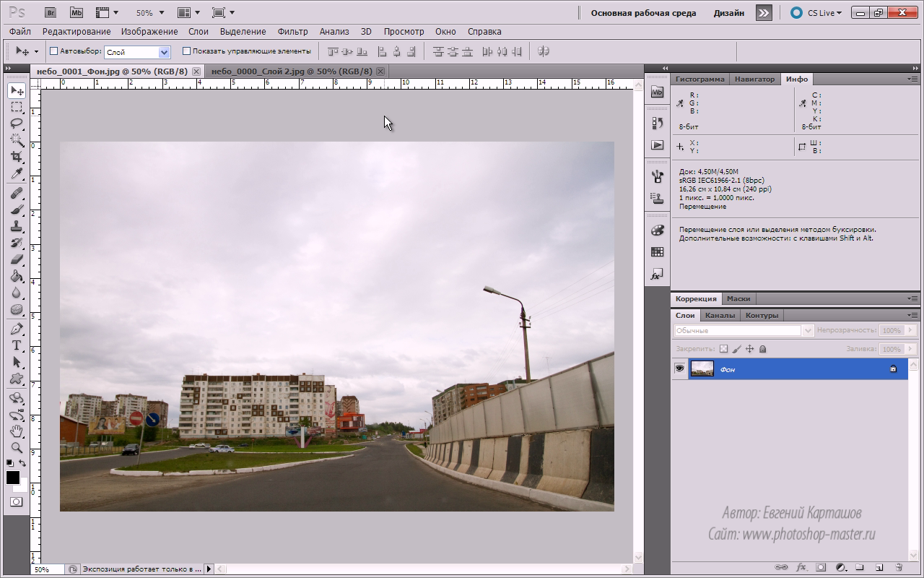Select the Zoom tool in toolbox
This screenshot has width=924, height=578.
point(16,448)
